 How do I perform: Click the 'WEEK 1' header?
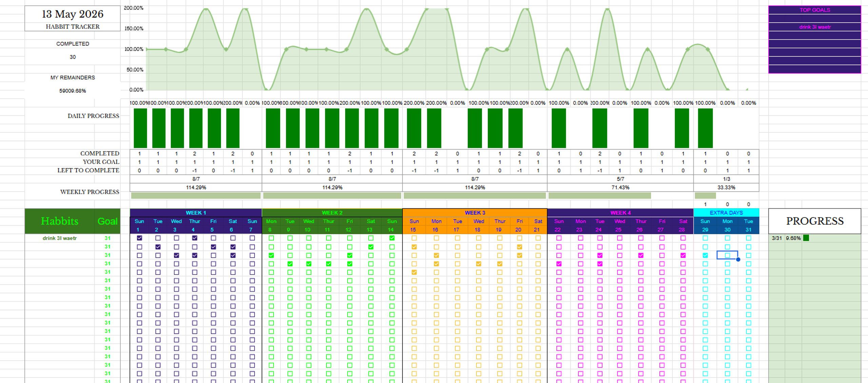[x=196, y=213]
